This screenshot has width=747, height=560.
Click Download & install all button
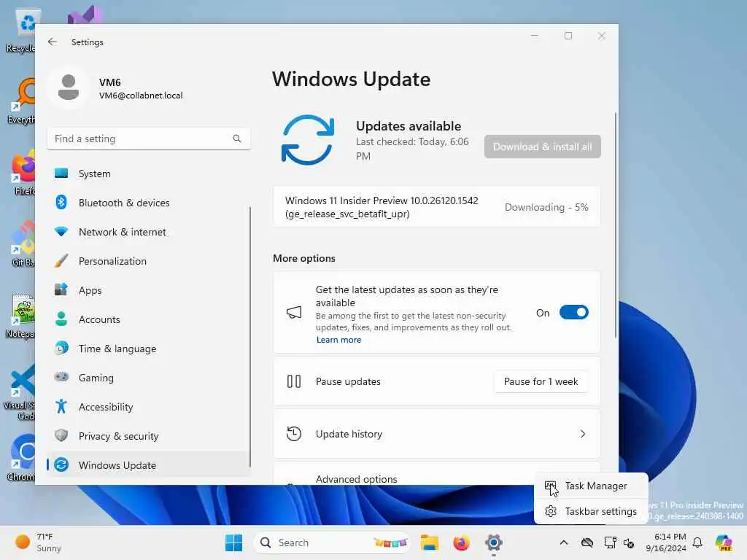tap(543, 147)
